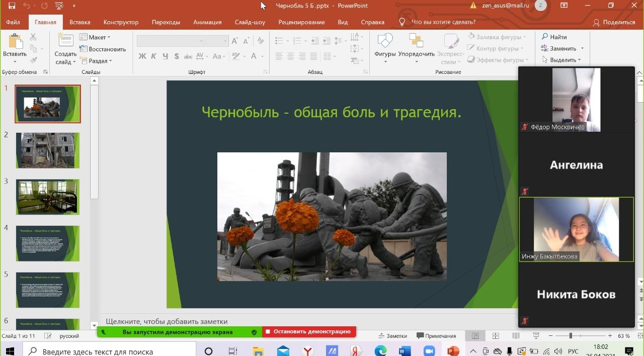This screenshot has width=644, height=356.
Task: Start Slide Show from status bar icon
Action: [536, 336]
